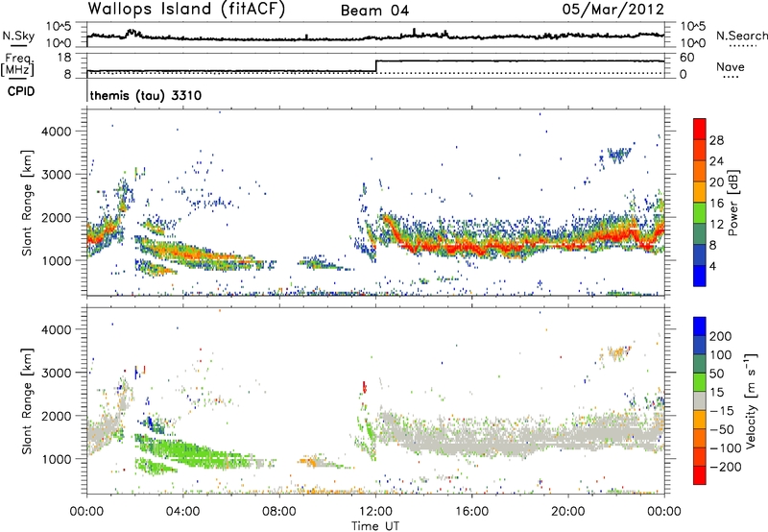The image size is (768, 532).
Task: Click the 'N.Search' legend label
Action: tap(741, 36)
